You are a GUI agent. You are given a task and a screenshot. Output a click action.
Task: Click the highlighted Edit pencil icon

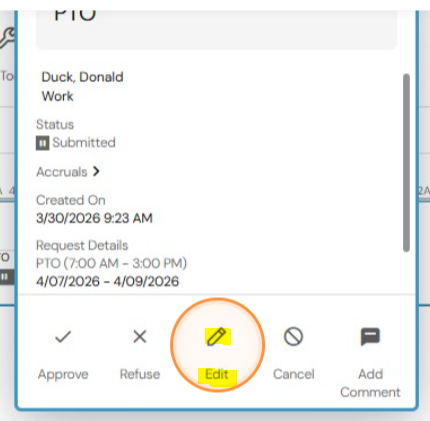click(217, 337)
